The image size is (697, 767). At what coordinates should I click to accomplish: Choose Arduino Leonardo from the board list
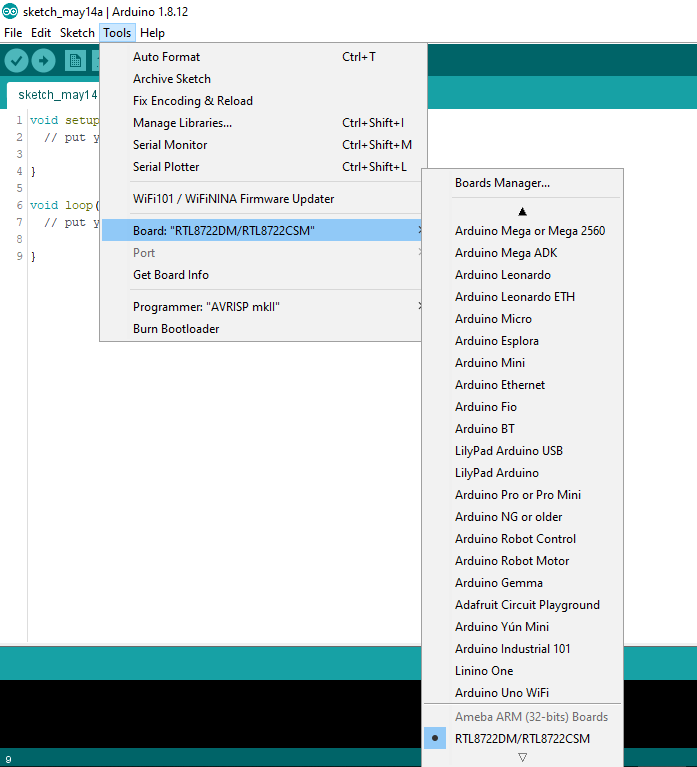(502, 275)
